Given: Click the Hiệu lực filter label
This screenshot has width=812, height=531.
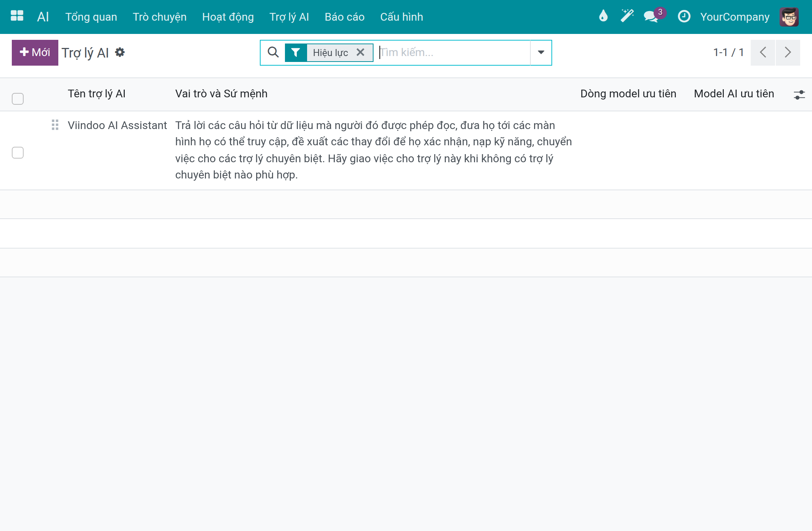Looking at the screenshot, I should coord(330,52).
